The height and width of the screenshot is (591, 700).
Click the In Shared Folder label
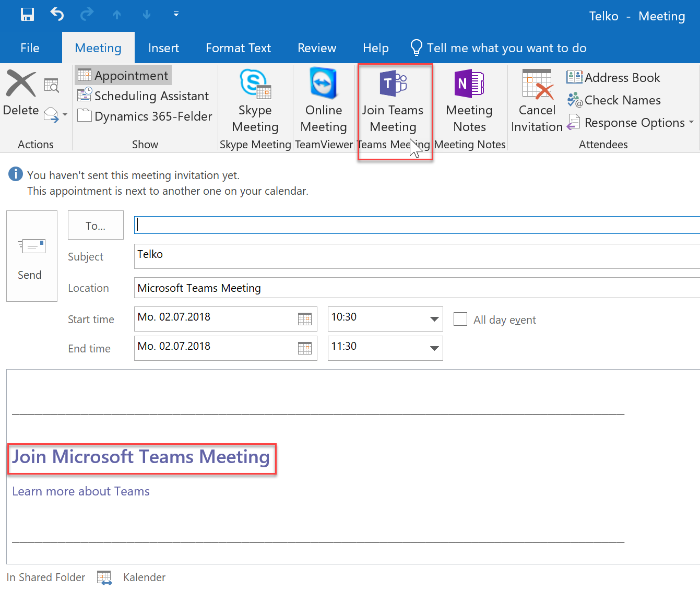[x=46, y=577]
